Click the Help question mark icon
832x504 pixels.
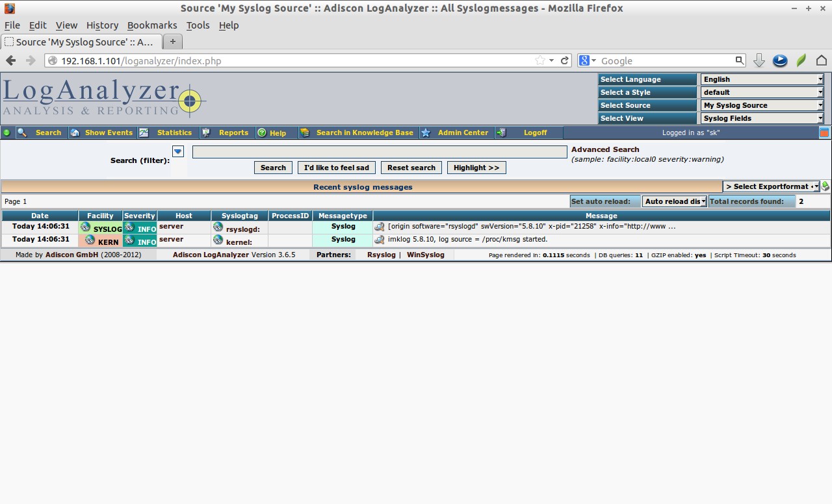[262, 132]
